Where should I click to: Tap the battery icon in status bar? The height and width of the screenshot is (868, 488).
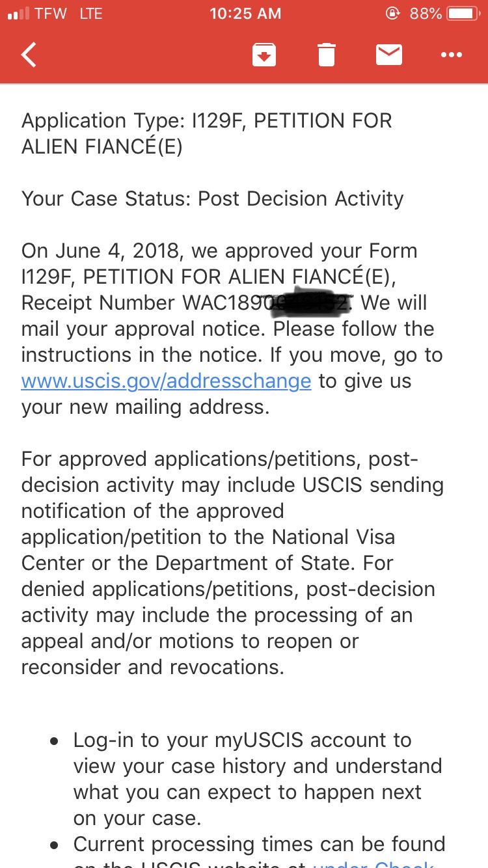click(463, 14)
